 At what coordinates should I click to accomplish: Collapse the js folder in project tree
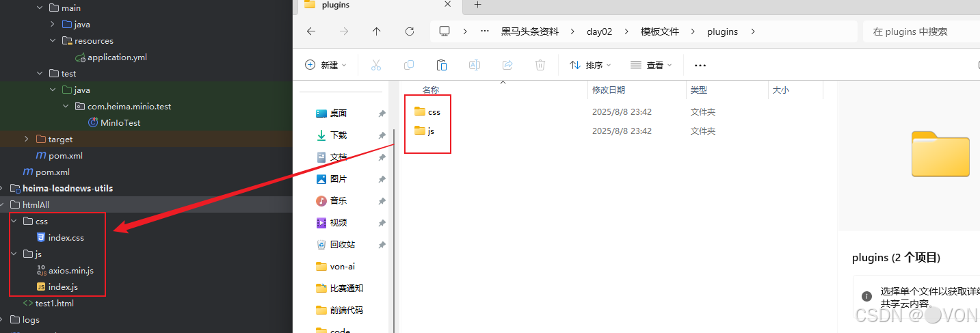pyautogui.click(x=14, y=254)
